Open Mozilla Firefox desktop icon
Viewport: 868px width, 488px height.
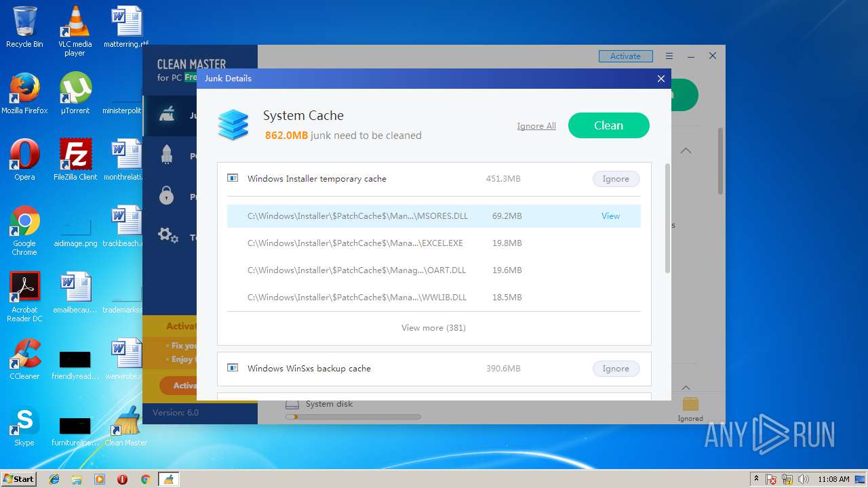(24, 88)
